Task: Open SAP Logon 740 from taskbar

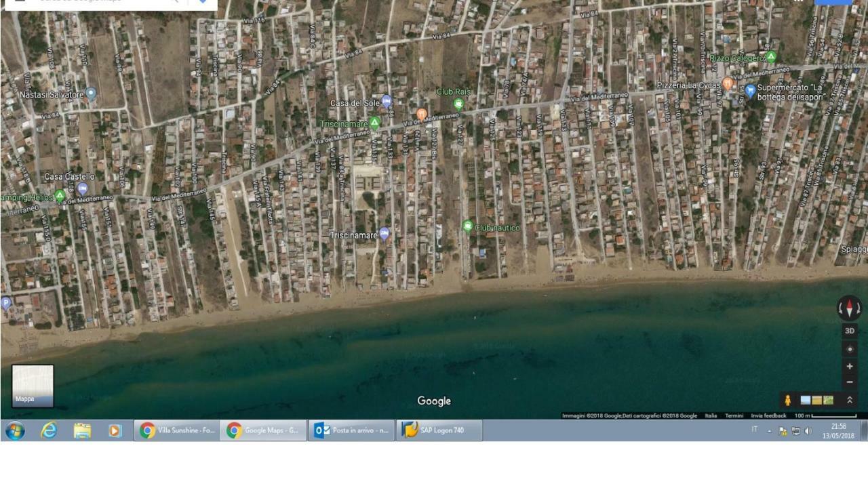Action: (x=439, y=430)
